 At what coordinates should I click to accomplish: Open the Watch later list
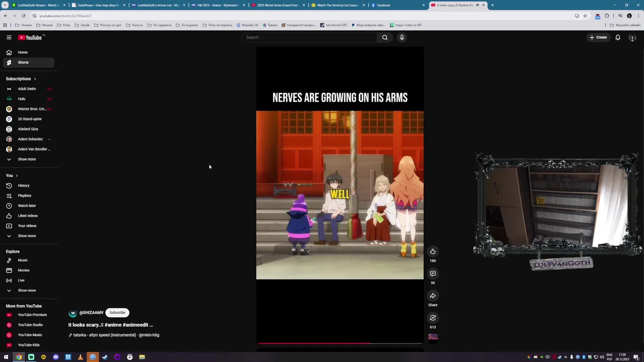[x=28, y=206]
